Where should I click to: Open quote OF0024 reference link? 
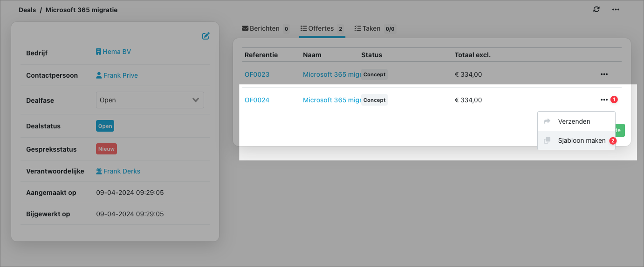(257, 100)
